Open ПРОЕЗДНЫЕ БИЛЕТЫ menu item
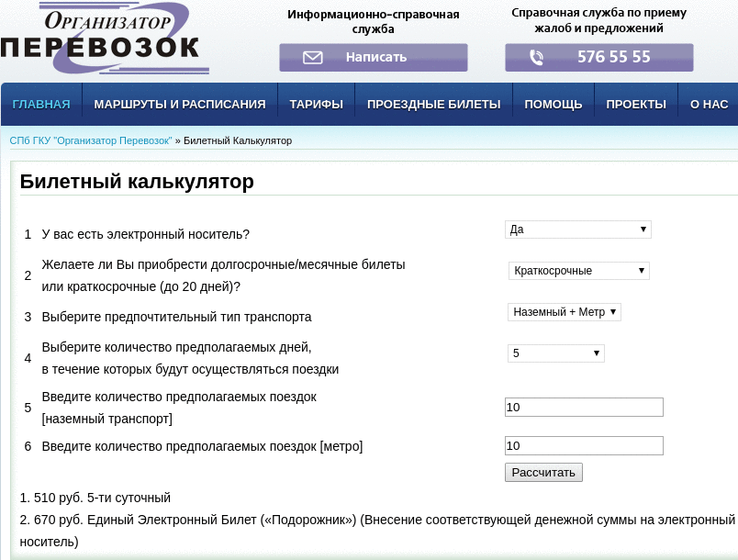738x560 pixels. [x=433, y=105]
